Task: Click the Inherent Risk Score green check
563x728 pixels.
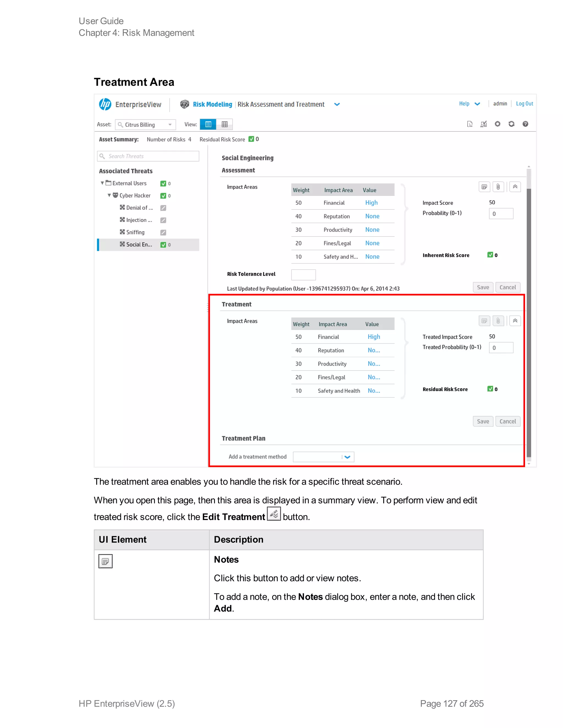Action: click(x=490, y=255)
